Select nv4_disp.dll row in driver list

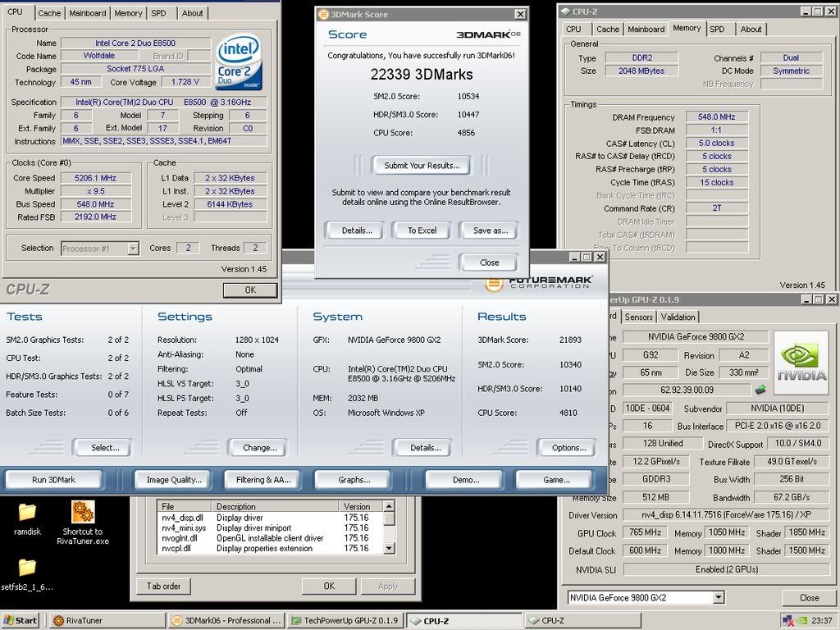coord(271,518)
